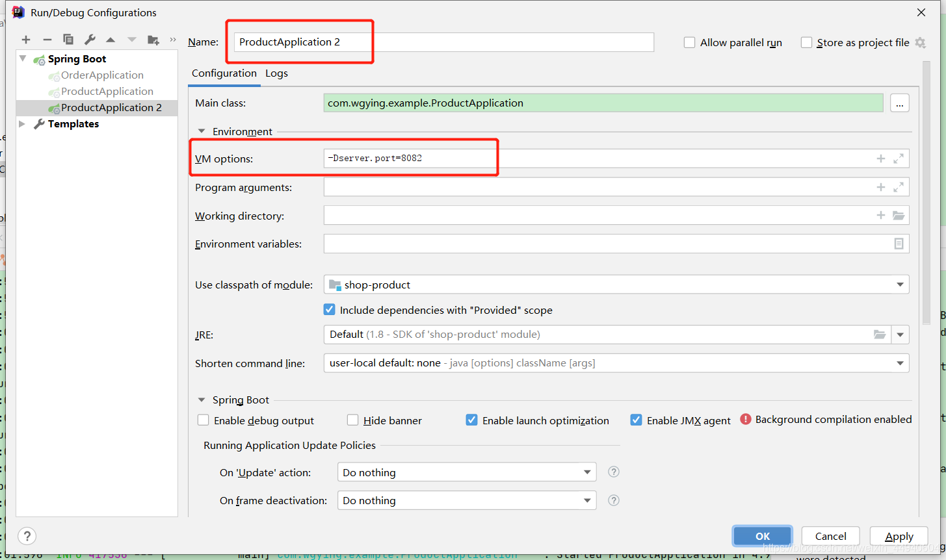This screenshot has height=560, width=946.
Task: Insert macro into VM options field
Action: click(881, 159)
